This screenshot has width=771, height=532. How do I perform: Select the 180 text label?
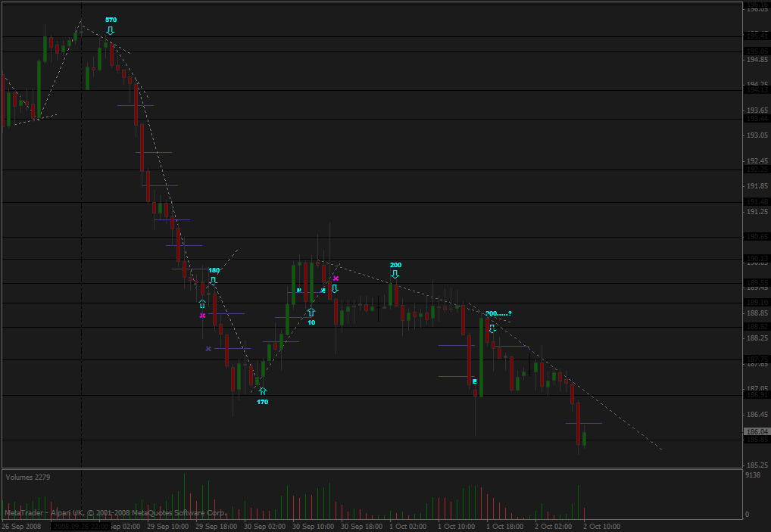(x=214, y=270)
